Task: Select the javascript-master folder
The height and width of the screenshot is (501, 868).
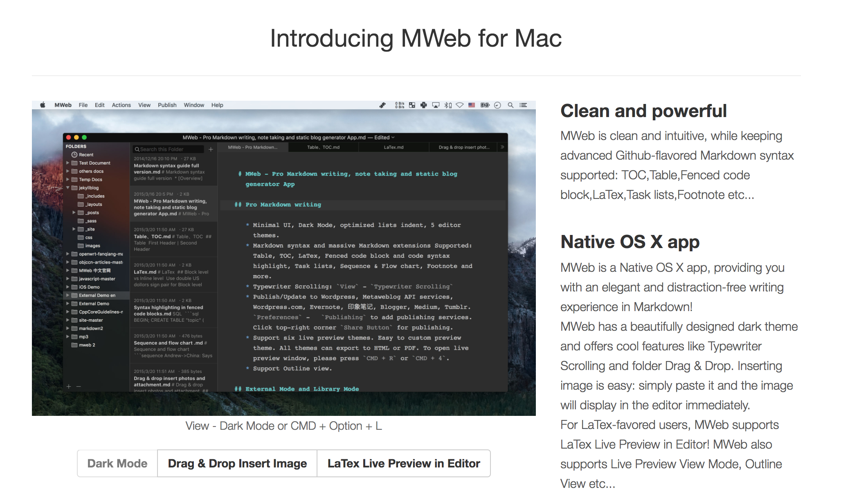Action: tap(97, 279)
